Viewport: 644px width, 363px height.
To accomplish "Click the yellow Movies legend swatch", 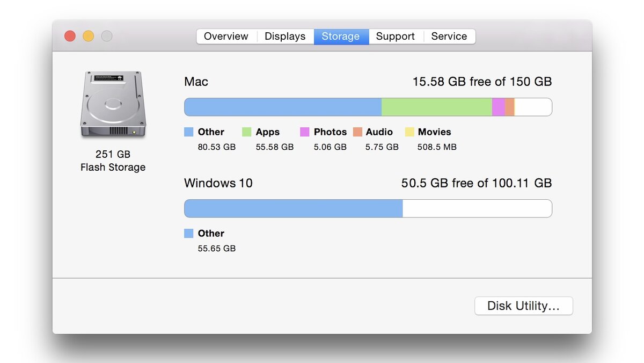I will coord(409,132).
